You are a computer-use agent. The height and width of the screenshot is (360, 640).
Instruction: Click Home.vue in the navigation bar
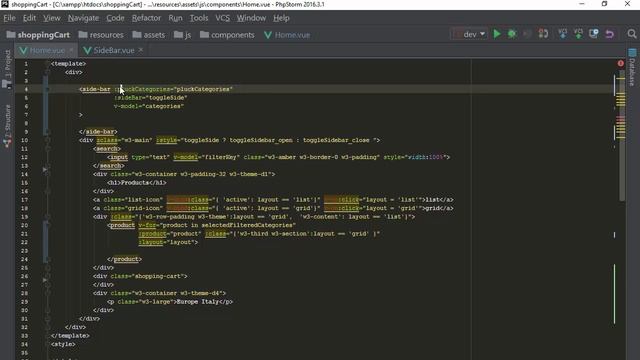(287, 35)
